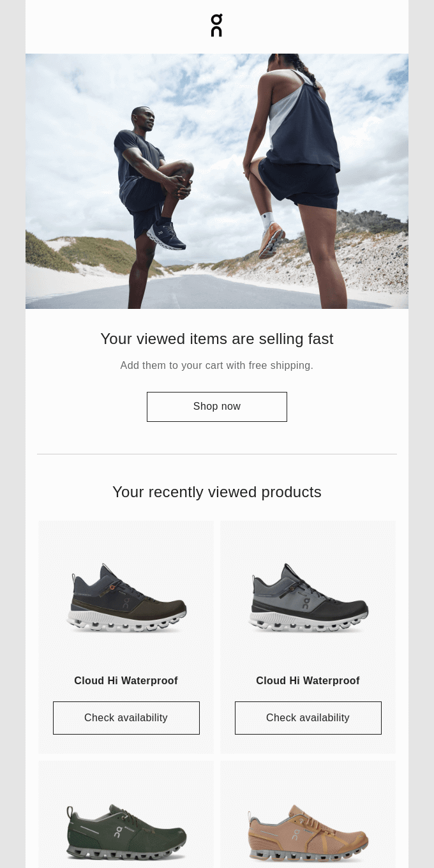This screenshot has height=868, width=434.
Task: Open the left Cloud Hi Waterproof product name link
Action: tap(126, 680)
